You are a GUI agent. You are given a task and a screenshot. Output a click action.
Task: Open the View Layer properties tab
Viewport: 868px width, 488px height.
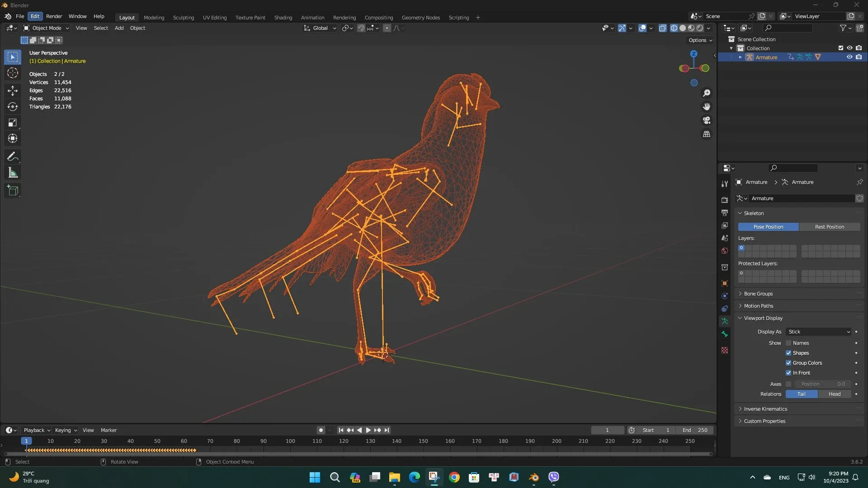[725, 225]
